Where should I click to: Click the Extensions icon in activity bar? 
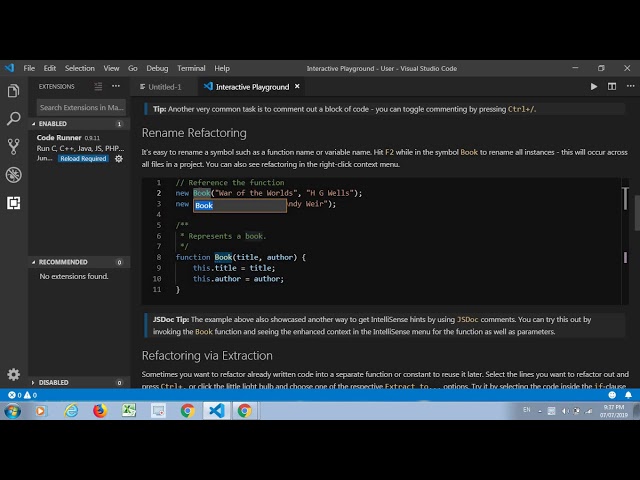[x=13, y=203]
